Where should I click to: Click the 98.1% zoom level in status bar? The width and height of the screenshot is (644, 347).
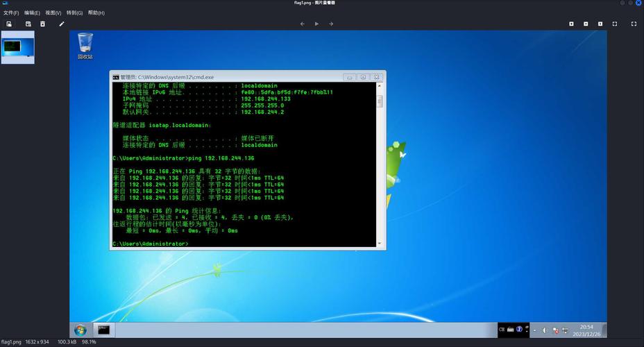coord(89,341)
